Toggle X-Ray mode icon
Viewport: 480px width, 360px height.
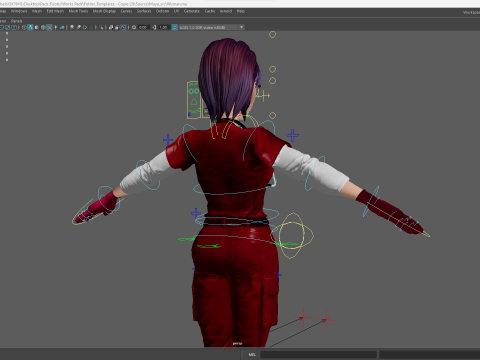click(x=111, y=27)
